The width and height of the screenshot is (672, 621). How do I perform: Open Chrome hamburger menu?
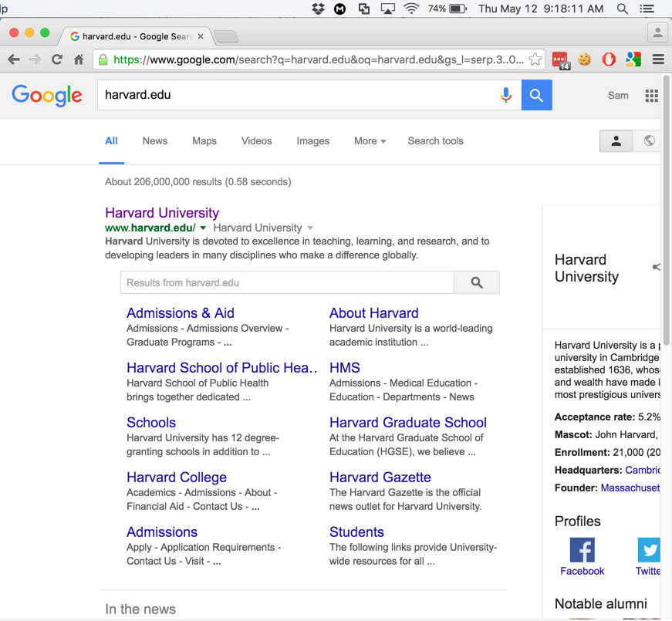pyautogui.click(x=657, y=59)
